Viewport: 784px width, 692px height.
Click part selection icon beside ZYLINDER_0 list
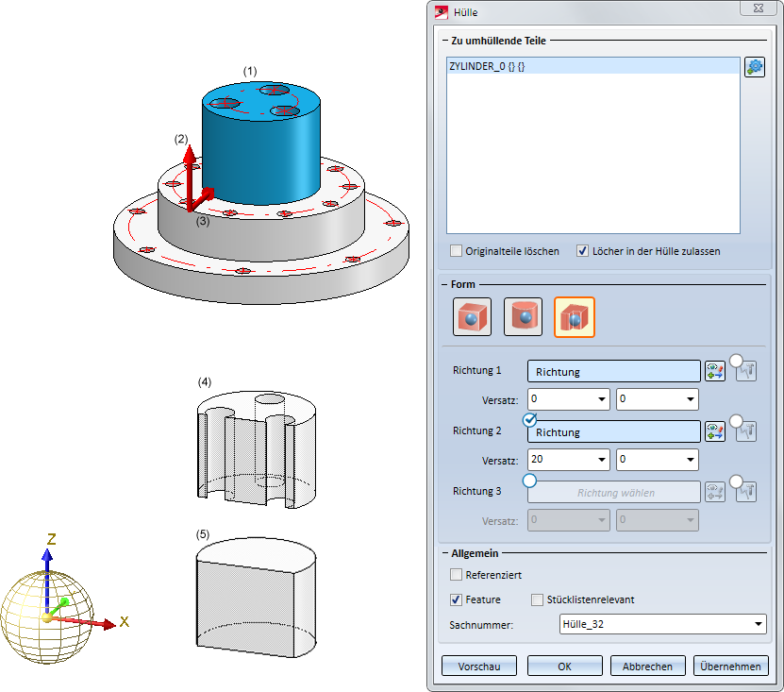click(754, 67)
